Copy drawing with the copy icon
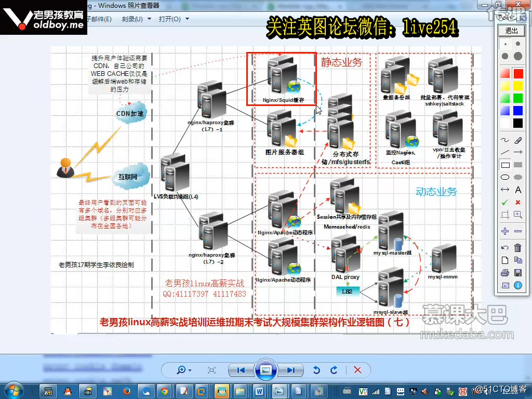Viewport: 532px width, 399px height. 518,260
